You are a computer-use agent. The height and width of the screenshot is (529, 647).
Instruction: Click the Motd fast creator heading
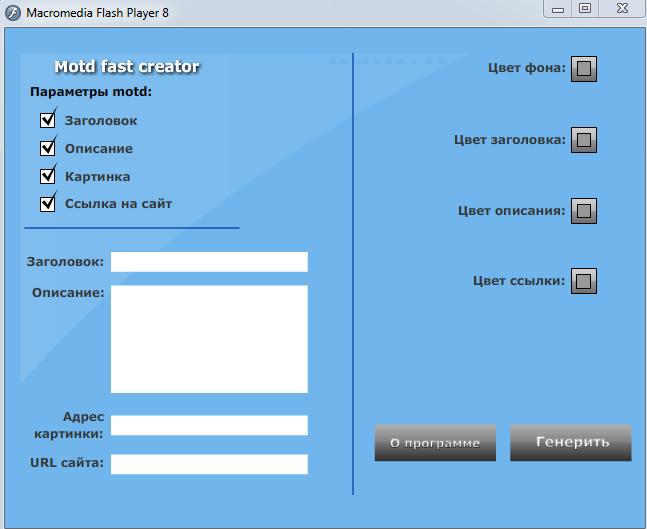tap(127, 66)
